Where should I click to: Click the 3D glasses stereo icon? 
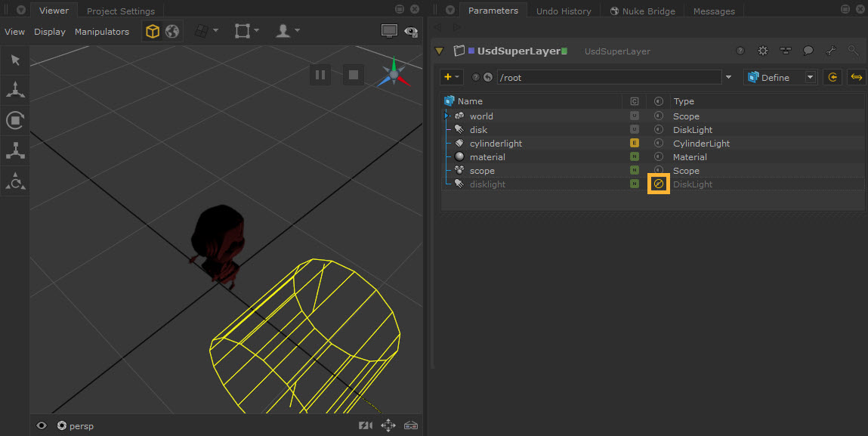pos(412,425)
